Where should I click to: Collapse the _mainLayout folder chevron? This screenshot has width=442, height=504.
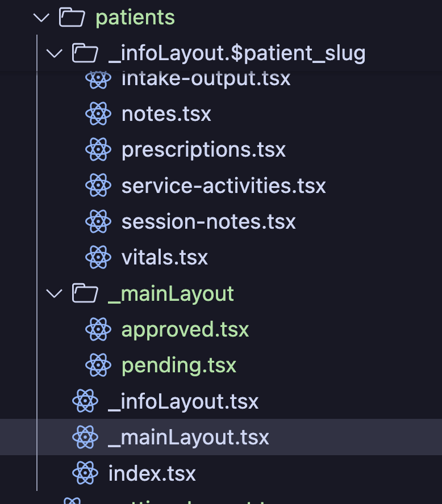point(55,293)
